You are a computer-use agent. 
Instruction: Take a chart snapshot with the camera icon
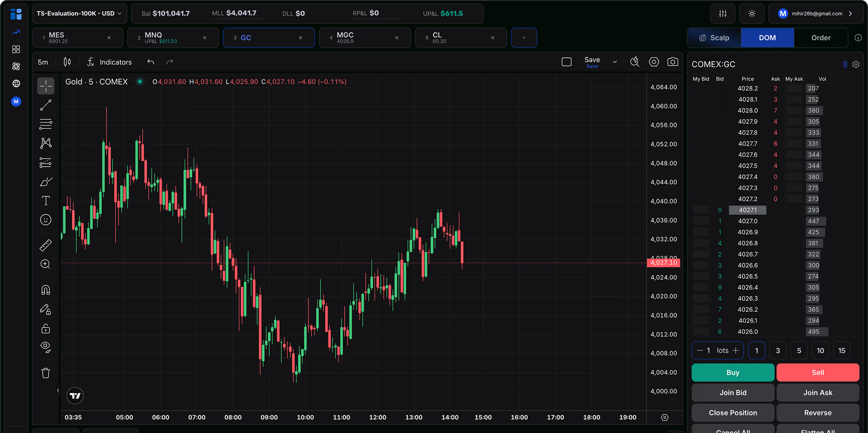click(x=673, y=62)
